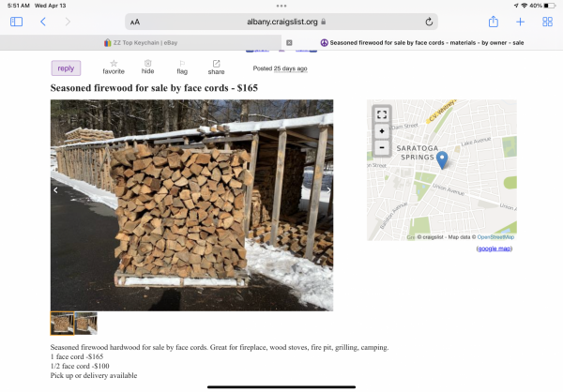Hide this craigslist posting
Screen dimensions: 563x392
coord(147,68)
